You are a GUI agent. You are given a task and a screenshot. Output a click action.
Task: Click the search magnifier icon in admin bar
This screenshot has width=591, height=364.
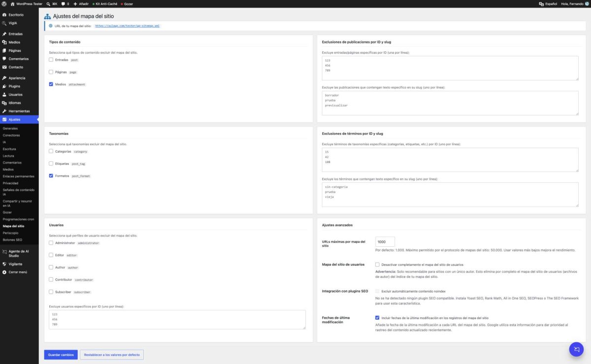point(48,3)
